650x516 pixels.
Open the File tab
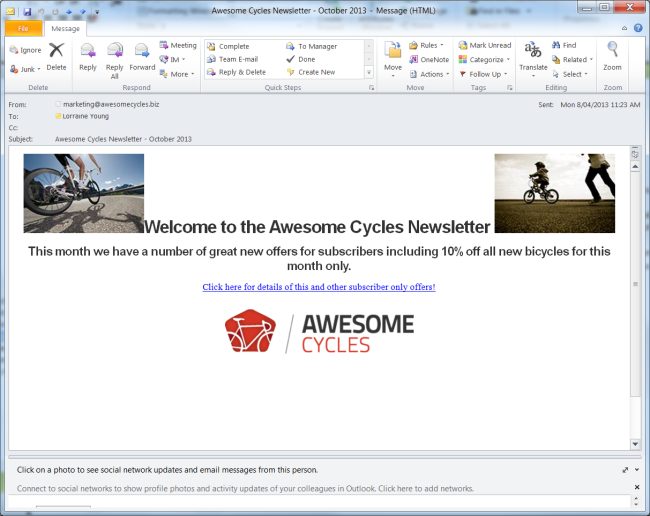pyautogui.click(x=23, y=29)
